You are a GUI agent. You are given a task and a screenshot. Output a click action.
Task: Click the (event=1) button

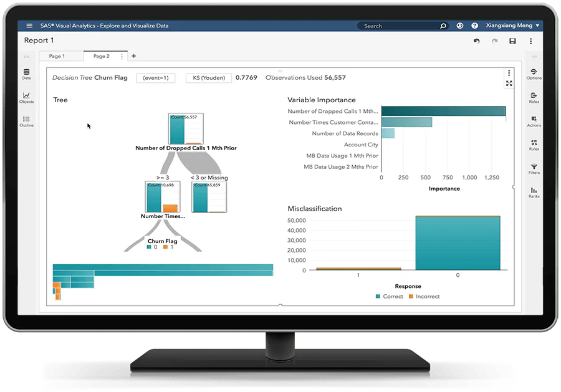[156, 78]
